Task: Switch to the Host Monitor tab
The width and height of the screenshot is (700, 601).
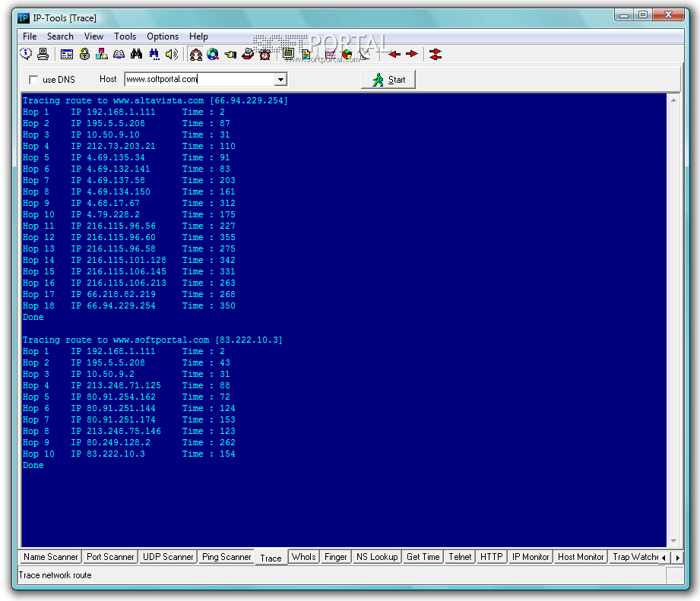Action: (581, 557)
